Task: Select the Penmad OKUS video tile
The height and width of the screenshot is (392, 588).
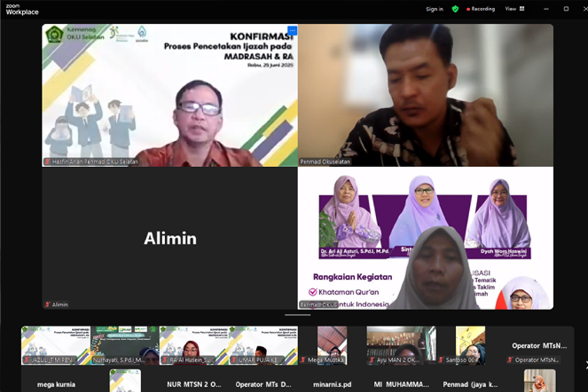Action: click(x=426, y=238)
